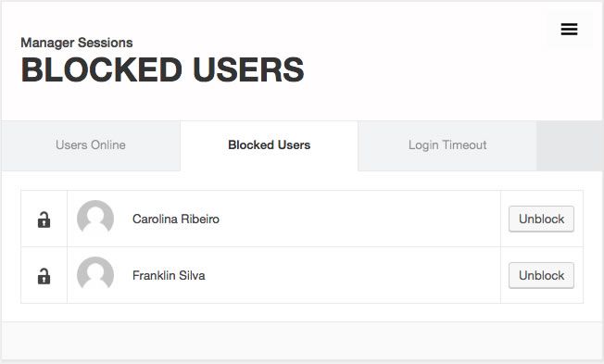The height and width of the screenshot is (364, 604).
Task: Open the hamburger menu icon
Action: (569, 30)
